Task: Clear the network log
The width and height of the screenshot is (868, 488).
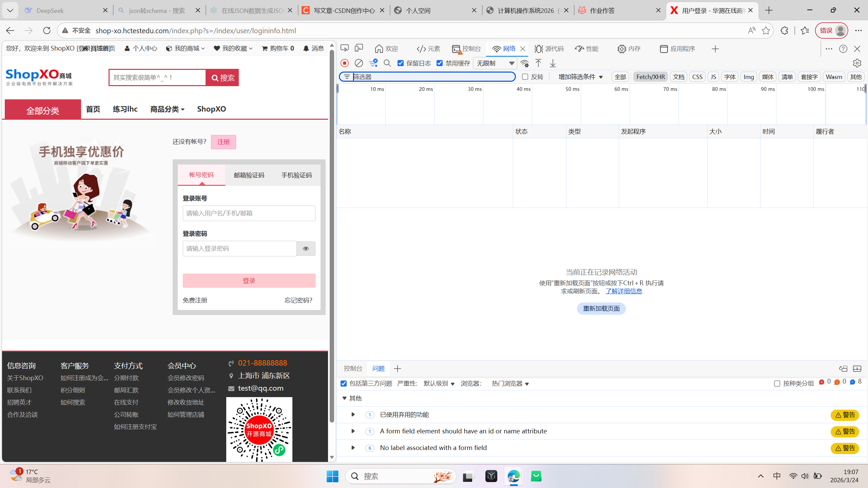Action: click(359, 63)
